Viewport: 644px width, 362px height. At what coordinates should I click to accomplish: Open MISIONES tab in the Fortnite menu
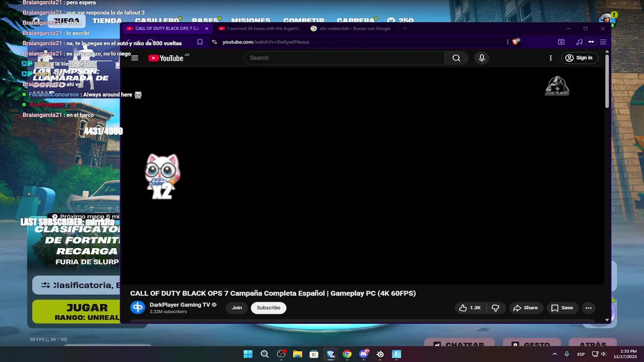[251, 21]
